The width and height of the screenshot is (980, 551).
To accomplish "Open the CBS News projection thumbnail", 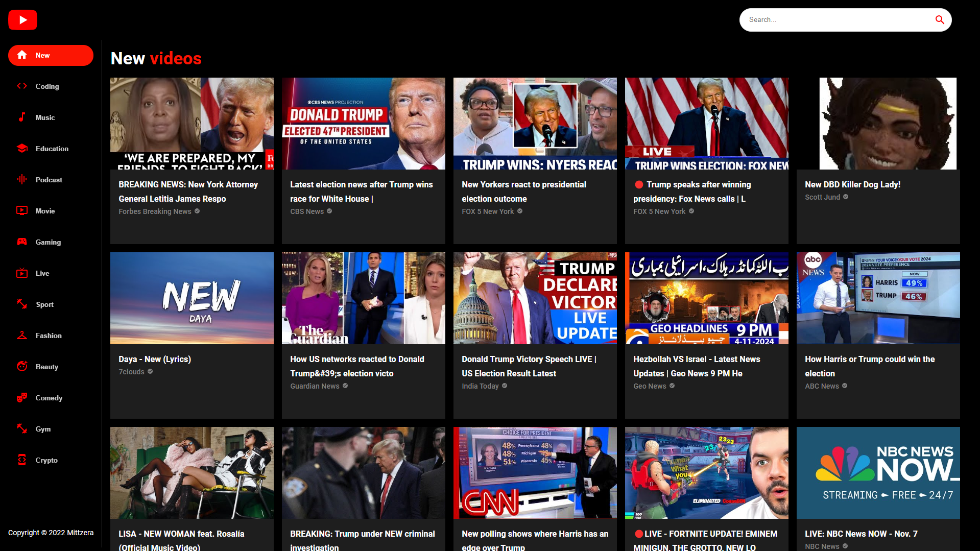I will [364, 124].
